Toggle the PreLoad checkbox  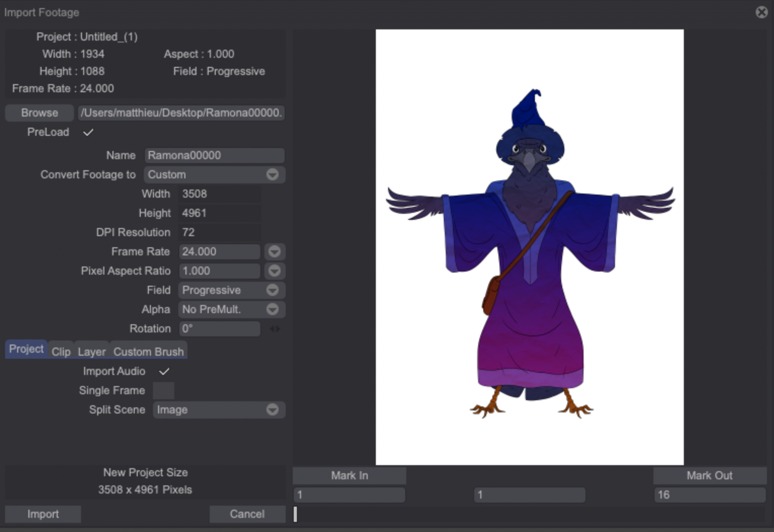(88, 132)
